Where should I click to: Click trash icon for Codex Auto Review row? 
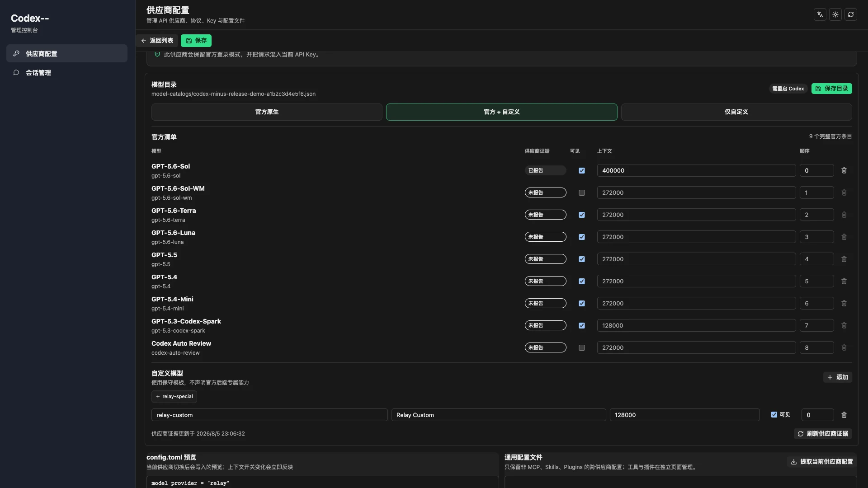[x=844, y=347]
